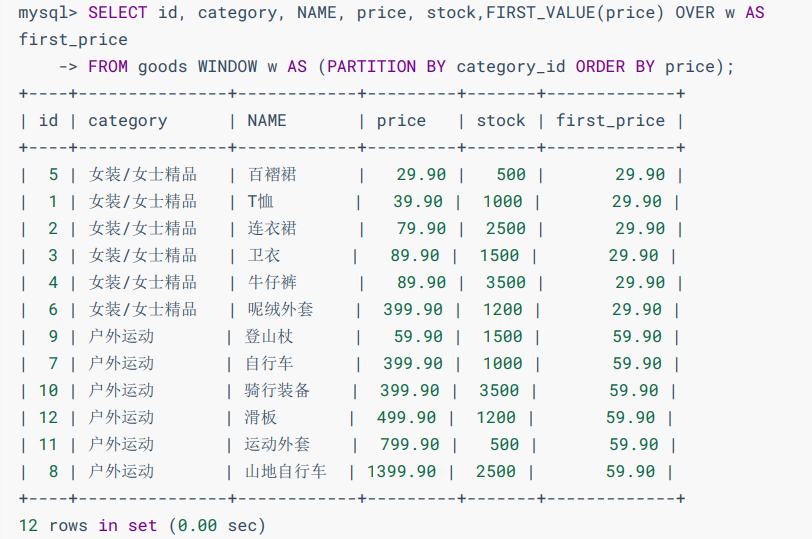Click the PARTITION keyword in the query
Image resolution: width=812 pixels, height=539 pixels.
pyautogui.click(x=371, y=67)
